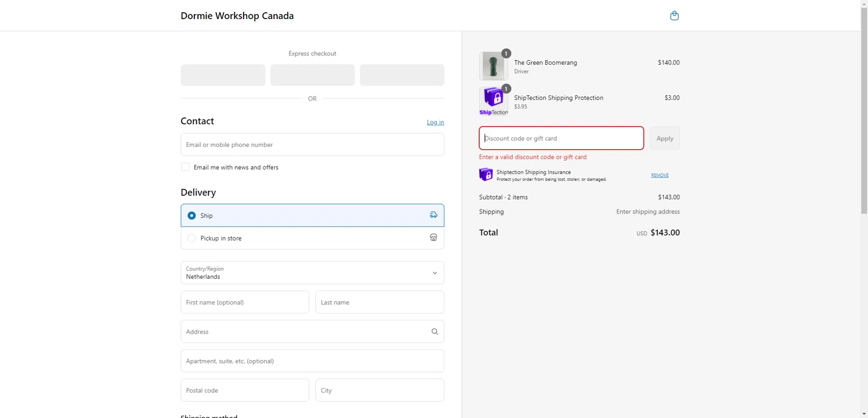The width and height of the screenshot is (868, 418).
Task: Focus the Postal code field
Action: (245, 390)
